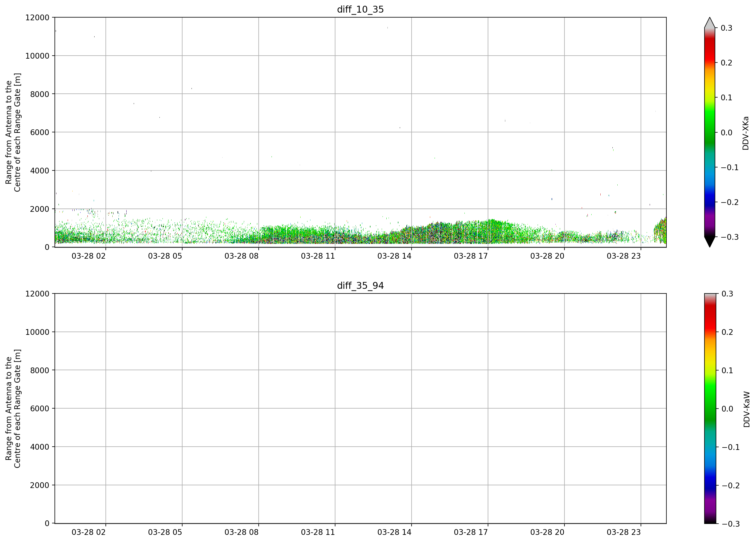Click the 03-28 14 tick under diff_35_94
This screenshot has width=756, height=542.
click(x=394, y=532)
